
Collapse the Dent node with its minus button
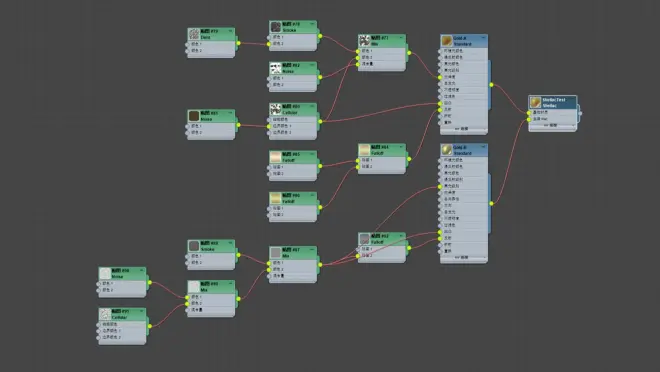tap(230, 31)
